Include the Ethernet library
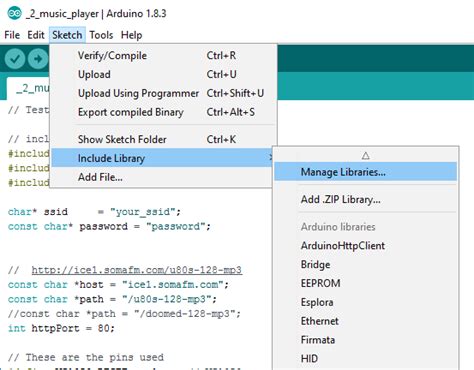The image size is (474, 370). (x=365, y=321)
